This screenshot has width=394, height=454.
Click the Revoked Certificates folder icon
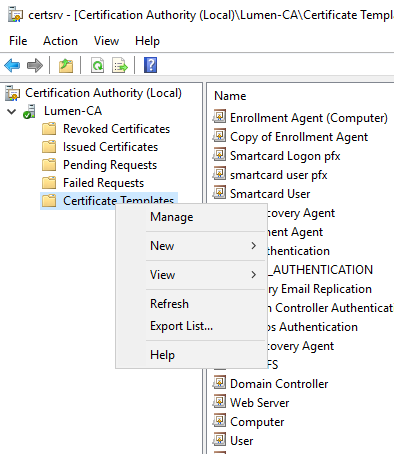point(49,129)
